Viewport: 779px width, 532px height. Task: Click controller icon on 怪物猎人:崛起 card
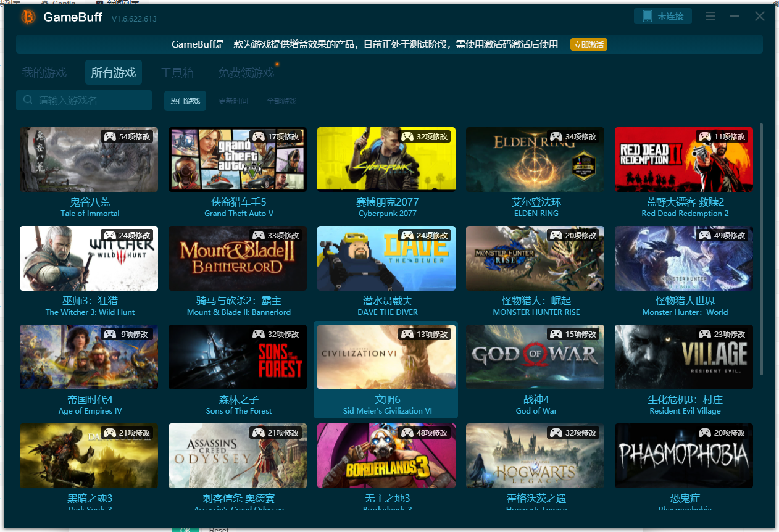(x=556, y=235)
